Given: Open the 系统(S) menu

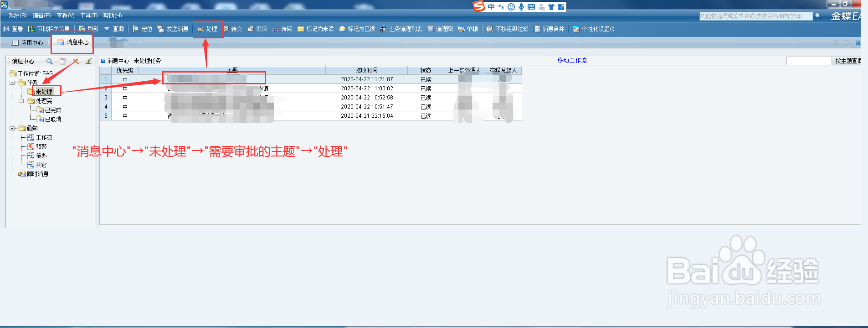Looking at the screenshot, I should (x=17, y=16).
